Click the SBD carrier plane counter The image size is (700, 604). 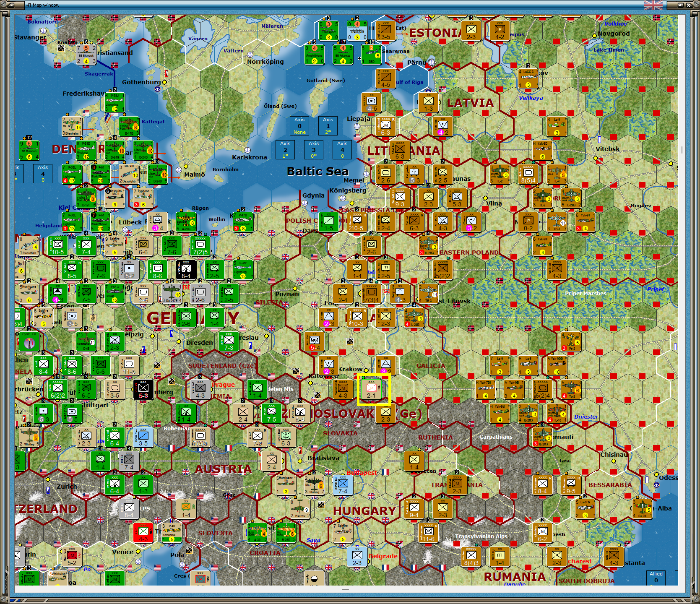tap(371, 55)
